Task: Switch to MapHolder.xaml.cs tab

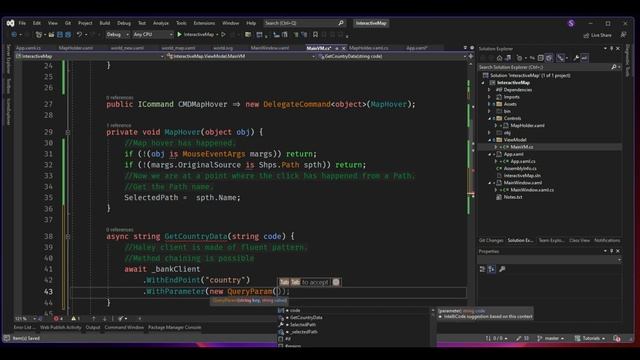Action: [x=369, y=48]
